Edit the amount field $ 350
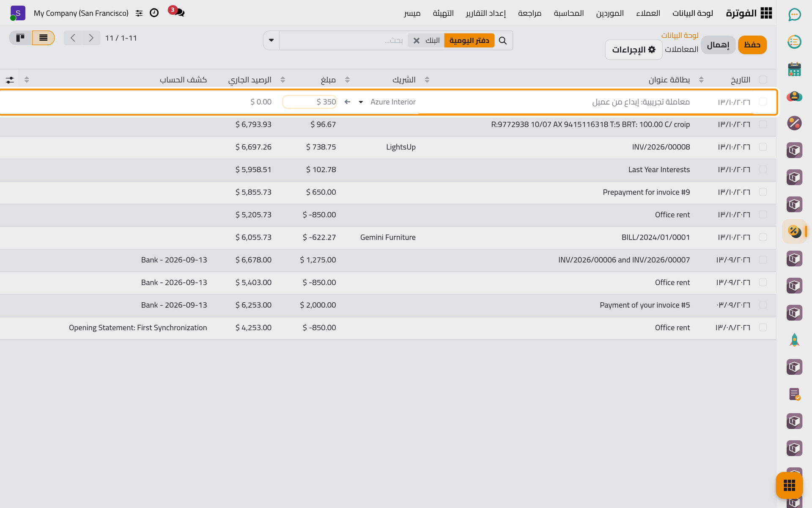The width and height of the screenshot is (812, 508). 310,102
